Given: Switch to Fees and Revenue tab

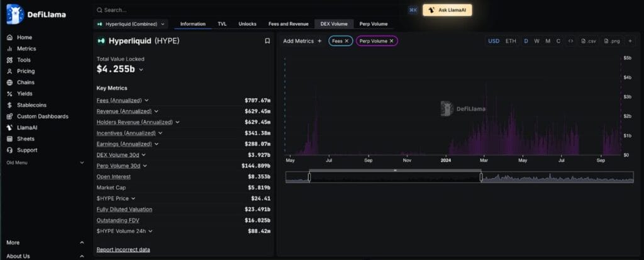Looking at the screenshot, I should (x=288, y=24).
